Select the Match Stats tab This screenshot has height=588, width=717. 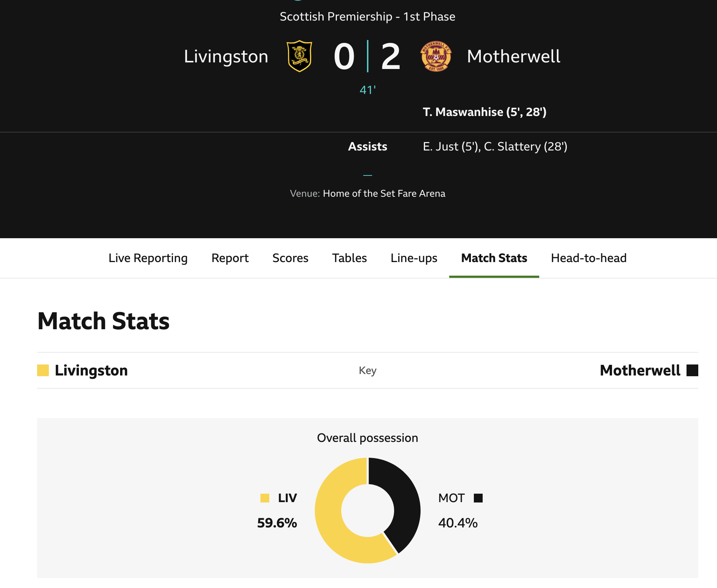[494, 258]
